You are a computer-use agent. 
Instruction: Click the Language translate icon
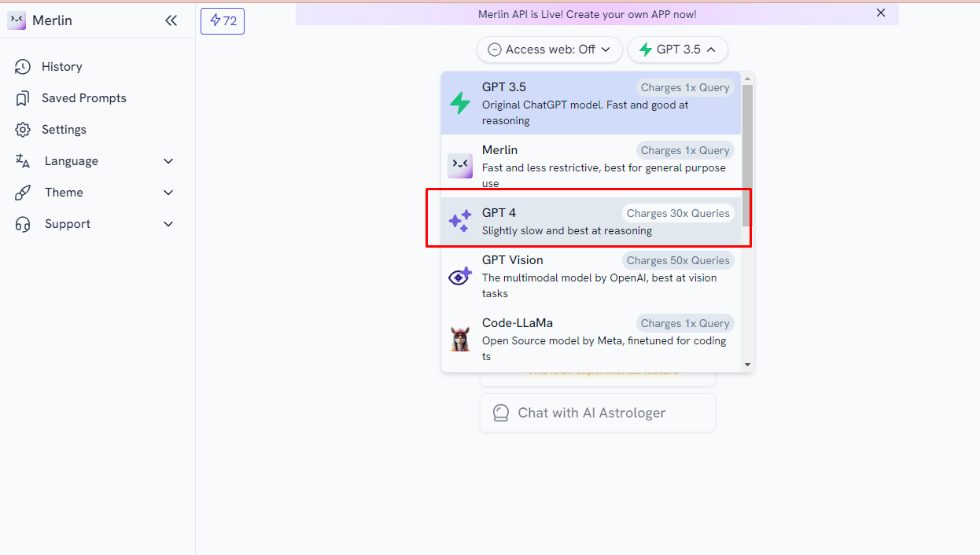23,161
